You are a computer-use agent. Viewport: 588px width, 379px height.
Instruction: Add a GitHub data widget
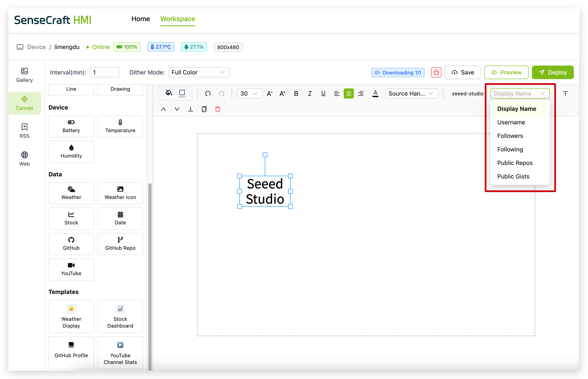coord(71,244)
